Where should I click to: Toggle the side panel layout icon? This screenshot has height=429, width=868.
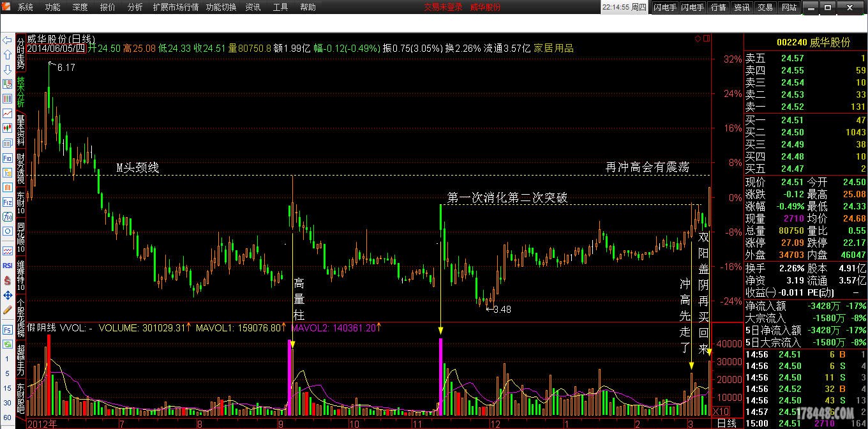[707, 39]
